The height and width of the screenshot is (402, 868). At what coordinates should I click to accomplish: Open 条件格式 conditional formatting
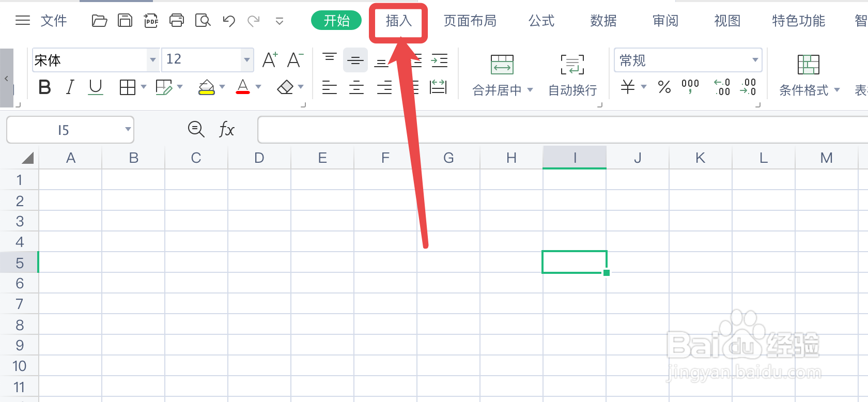point(808,75)
